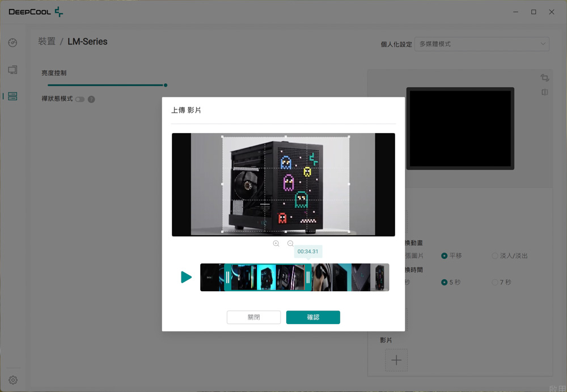Click the DeepCool logo
The height and width of the screenshot is (392, 567).
(x=36, y=12)
